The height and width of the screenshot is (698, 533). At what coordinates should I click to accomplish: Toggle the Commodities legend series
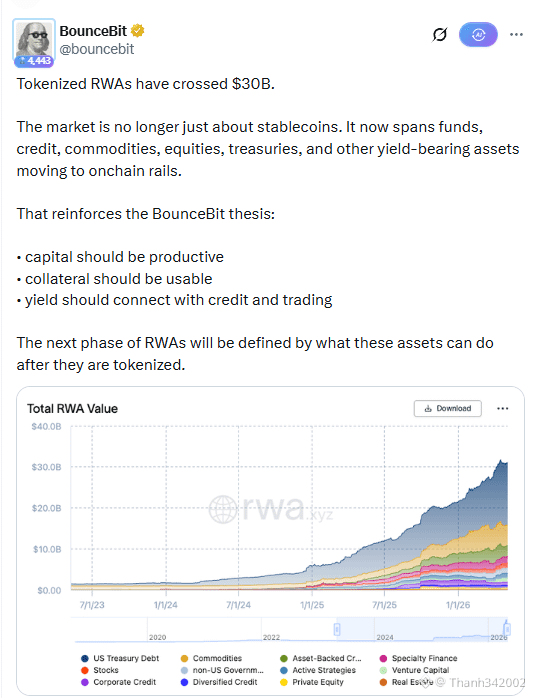pos(212,658)
